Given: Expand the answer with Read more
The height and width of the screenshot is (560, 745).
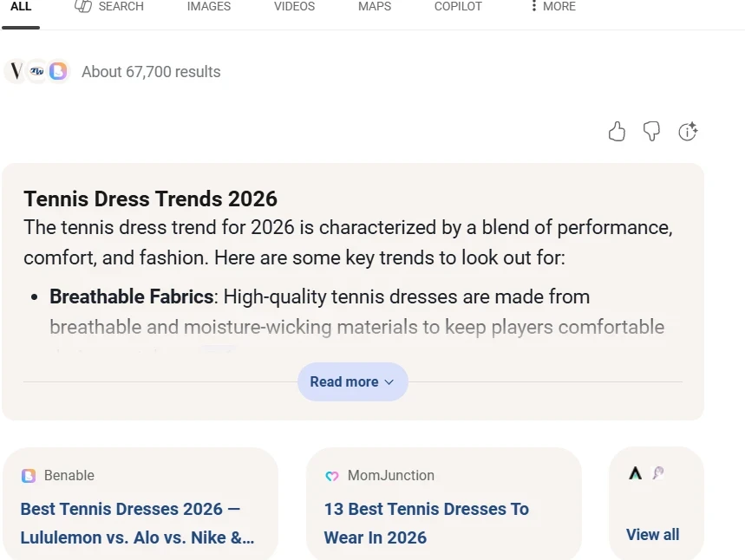Looking at the screenshot, I should click(x=352, y=381).
